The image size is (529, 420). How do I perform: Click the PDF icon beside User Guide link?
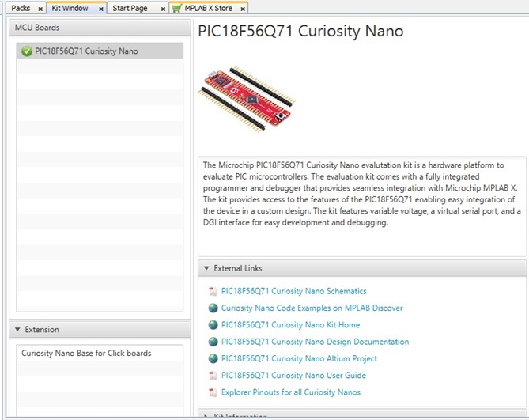[213, 375]
